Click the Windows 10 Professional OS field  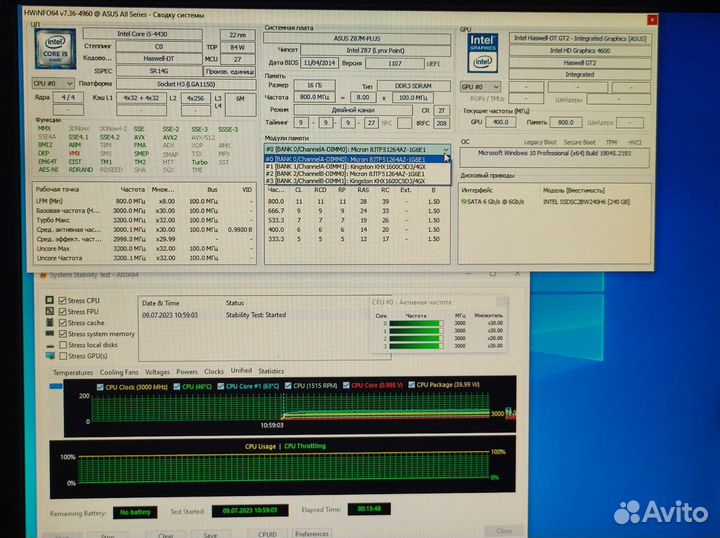point(555,157)
